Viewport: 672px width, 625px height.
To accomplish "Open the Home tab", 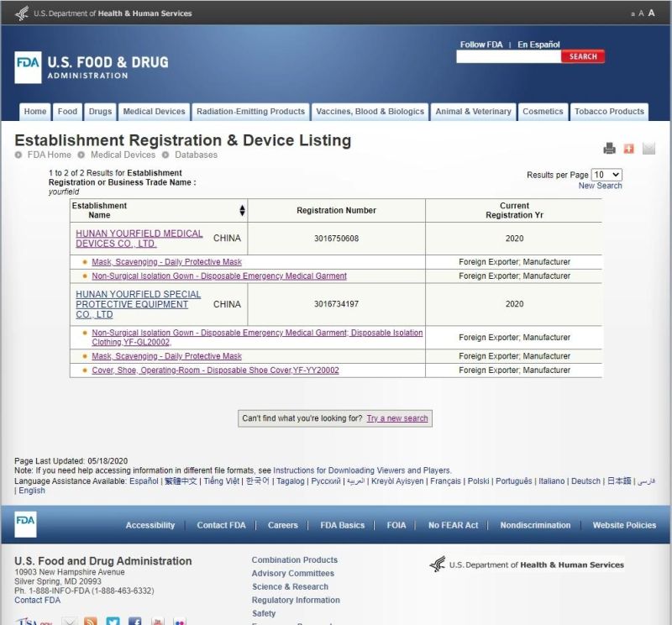I will coord(35,112).
